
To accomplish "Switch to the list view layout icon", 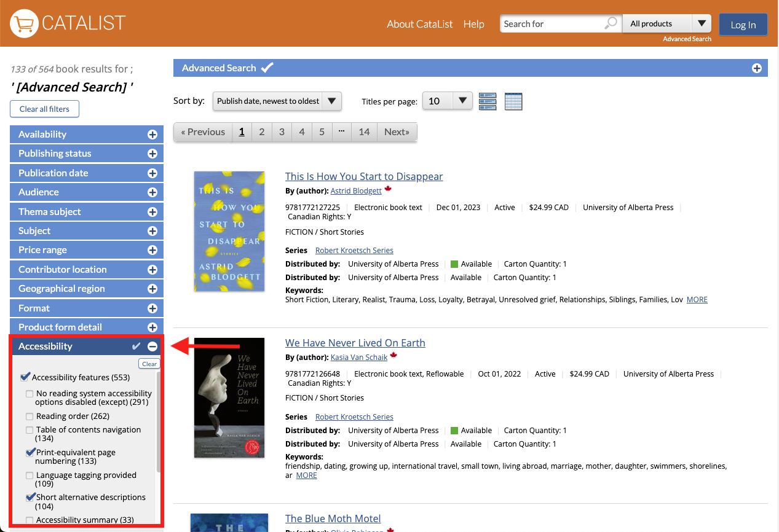I will point(488,101).
